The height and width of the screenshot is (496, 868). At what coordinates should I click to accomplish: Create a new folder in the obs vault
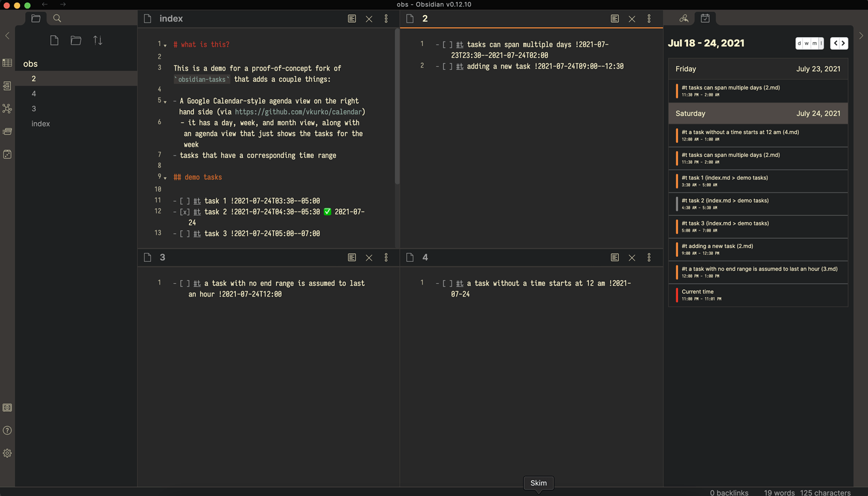(x=75, y=40)
